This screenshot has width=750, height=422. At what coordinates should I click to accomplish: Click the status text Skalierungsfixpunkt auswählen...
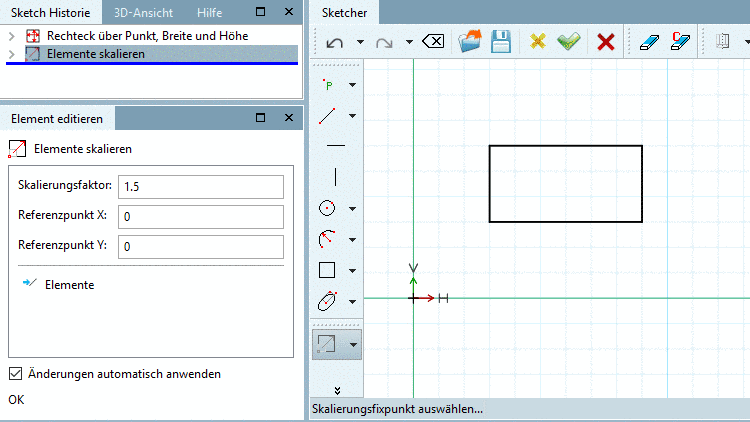pos(397,409)
